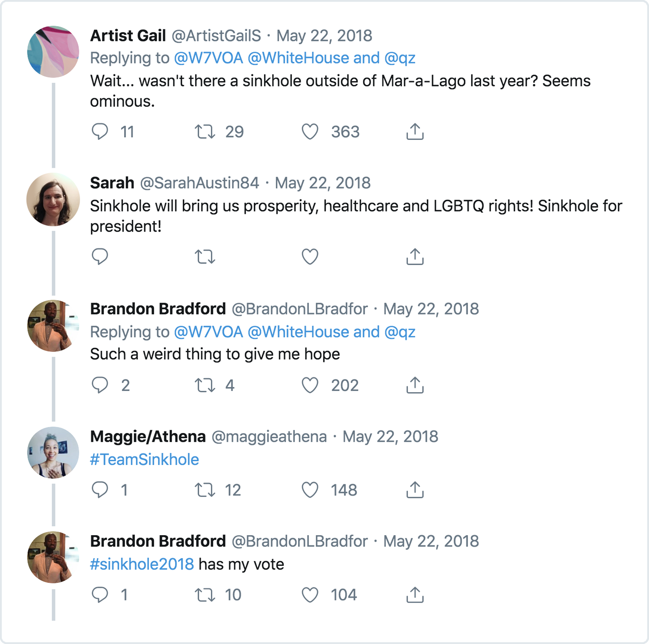
Task: Share Brandon's #sinkhole2018 tweet
Action: pos(415,595)
